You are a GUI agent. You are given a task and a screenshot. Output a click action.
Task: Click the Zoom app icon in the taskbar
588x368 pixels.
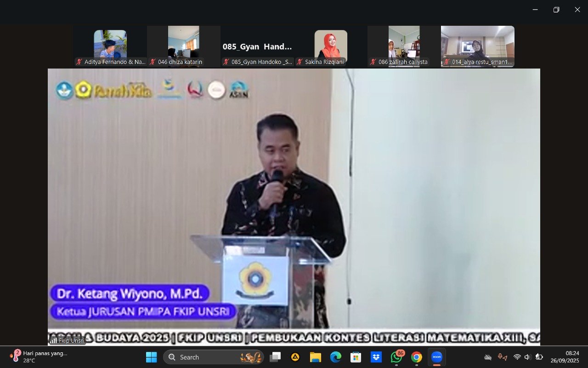coord(436,357)
